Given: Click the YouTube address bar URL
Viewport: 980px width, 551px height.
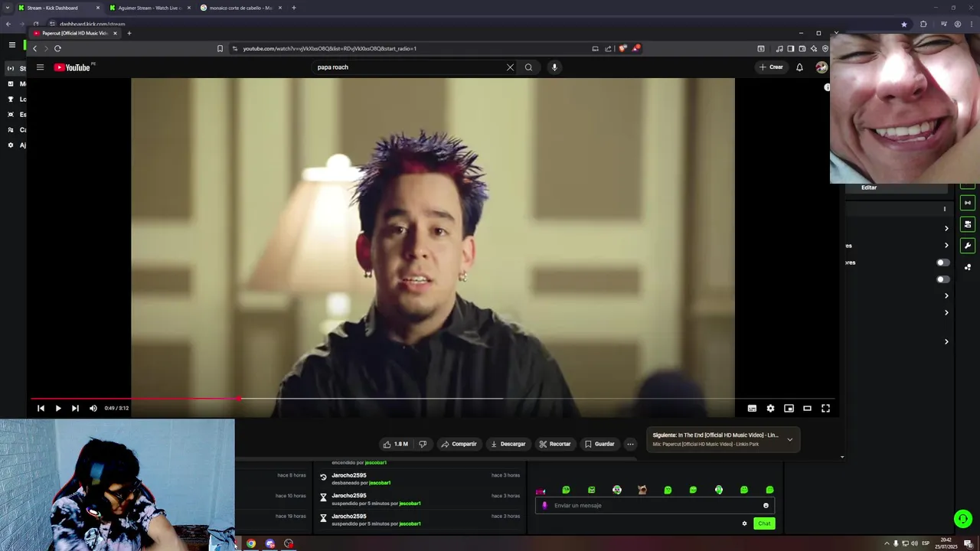Looking at the screenshot, I should 329,48.
